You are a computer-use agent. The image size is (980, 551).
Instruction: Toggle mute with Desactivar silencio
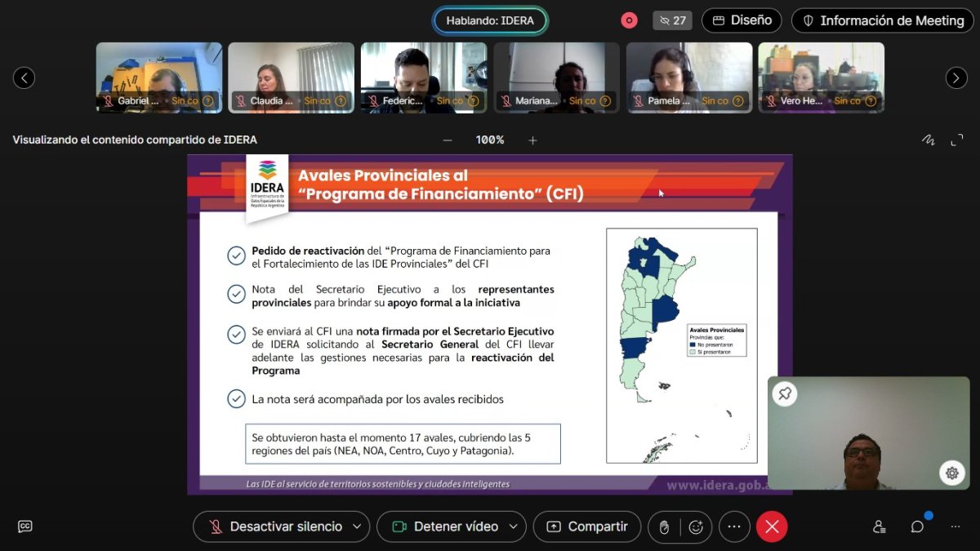coord(276,527)
